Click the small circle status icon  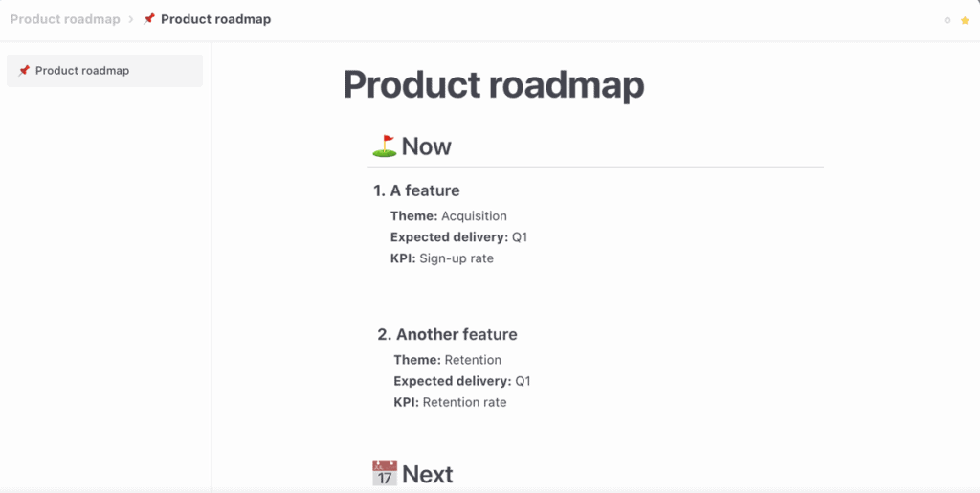pos(947,20)
